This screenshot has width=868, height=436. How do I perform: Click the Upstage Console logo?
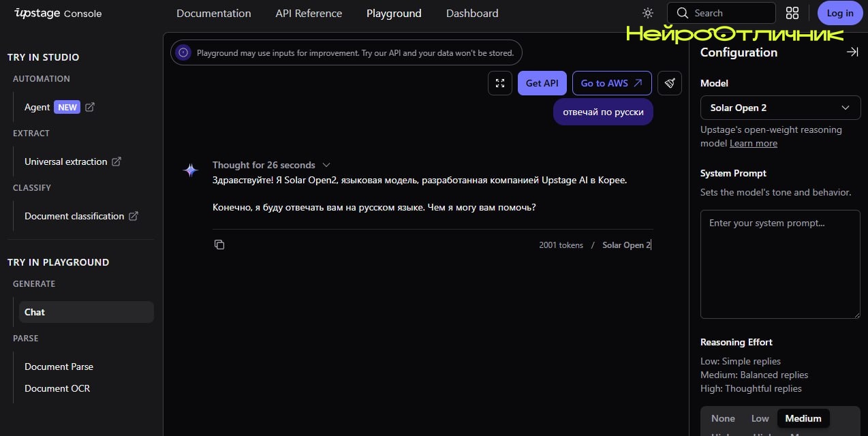point(58,14)
